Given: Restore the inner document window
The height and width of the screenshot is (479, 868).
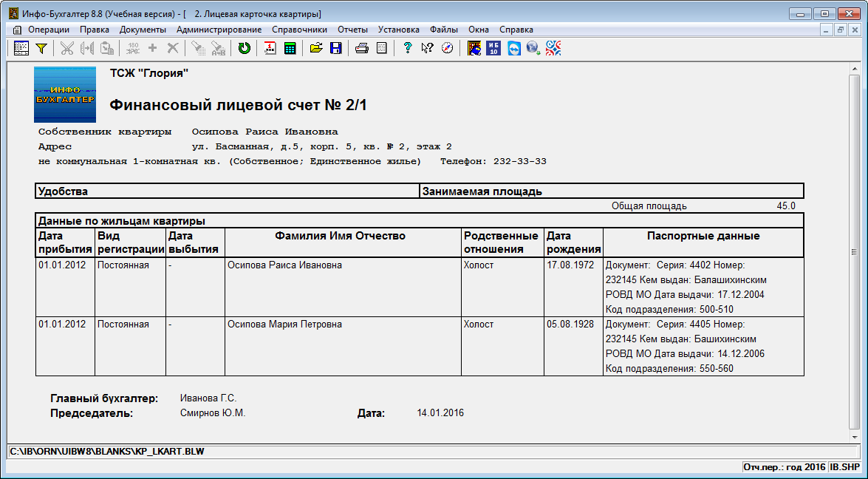Looking at the screenshot, I should coord(841,30).
